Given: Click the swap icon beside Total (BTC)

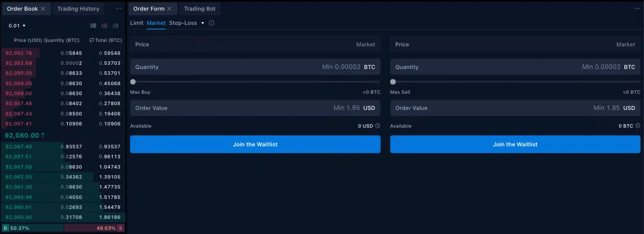Looking at the screenshot, I should click(92, 40).
